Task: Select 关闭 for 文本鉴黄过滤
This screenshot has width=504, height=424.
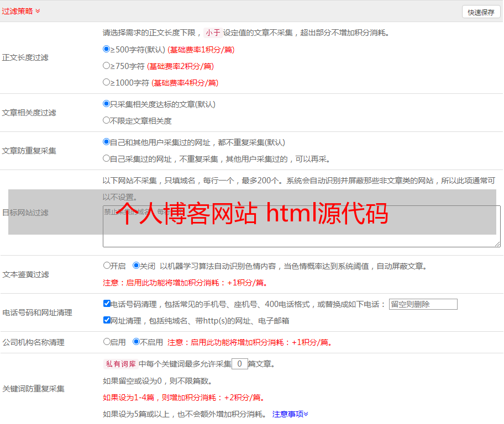Action: coord(136,266)
